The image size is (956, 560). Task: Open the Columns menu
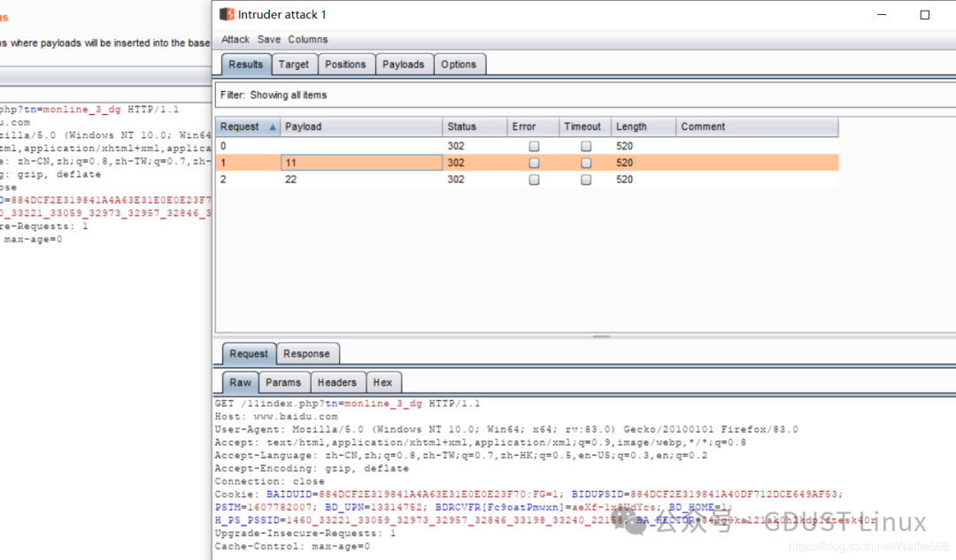(308, 39)
